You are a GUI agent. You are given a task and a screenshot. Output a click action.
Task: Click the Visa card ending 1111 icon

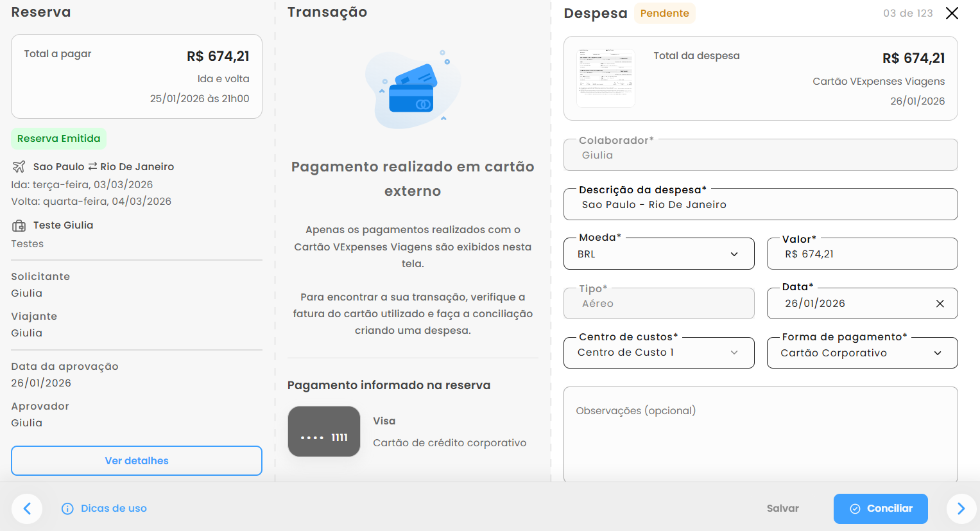pos(324,431)
